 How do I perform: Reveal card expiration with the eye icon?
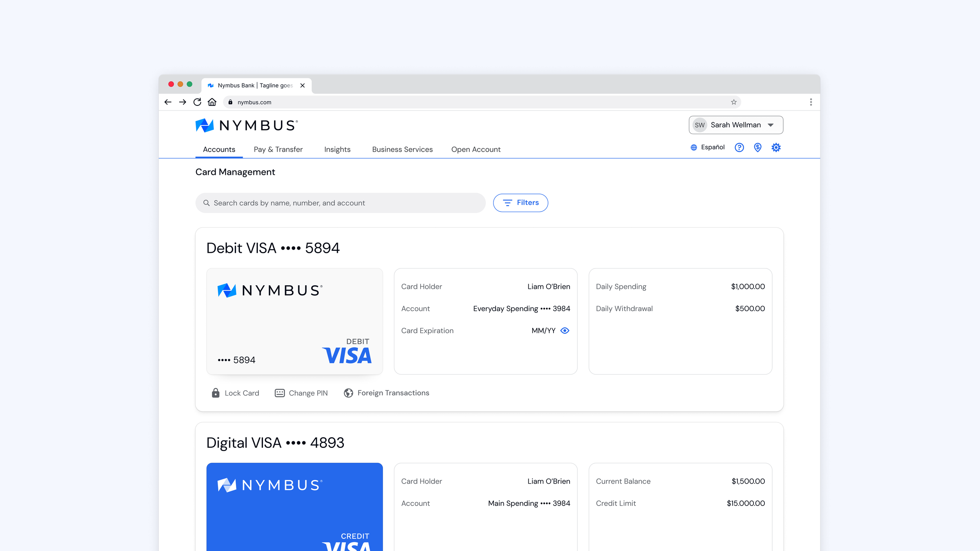tap(564, 330)
